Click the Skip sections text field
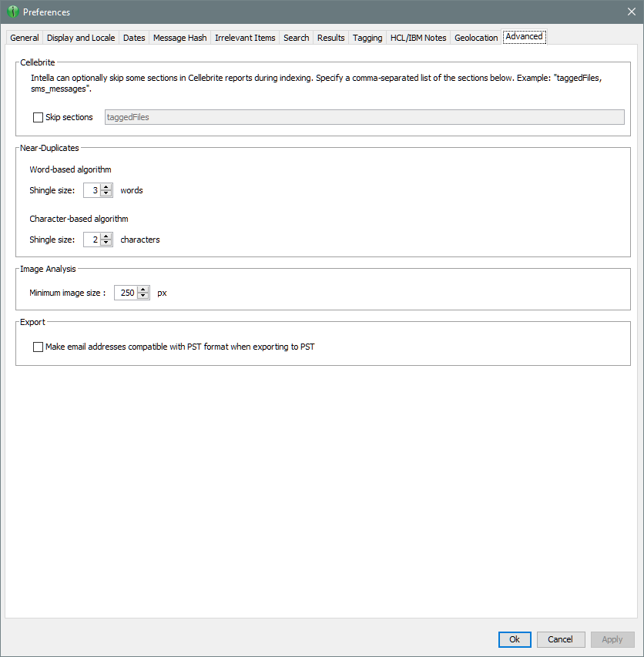644x657 pixels. [364, 117]
